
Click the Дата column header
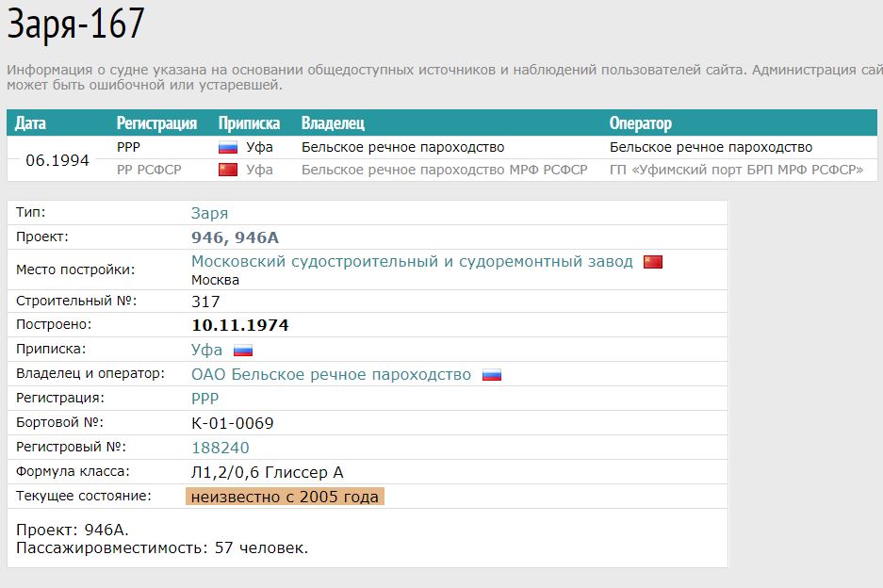30,123
